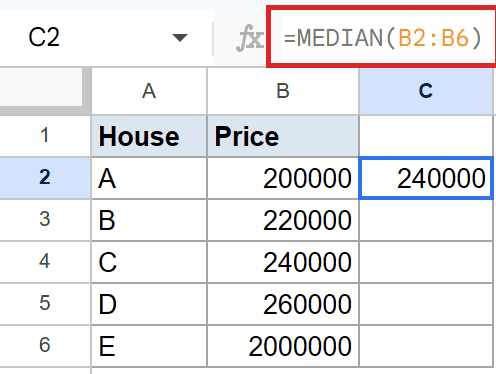Open the Name box dropdown arrow

(x=180, y=38)
